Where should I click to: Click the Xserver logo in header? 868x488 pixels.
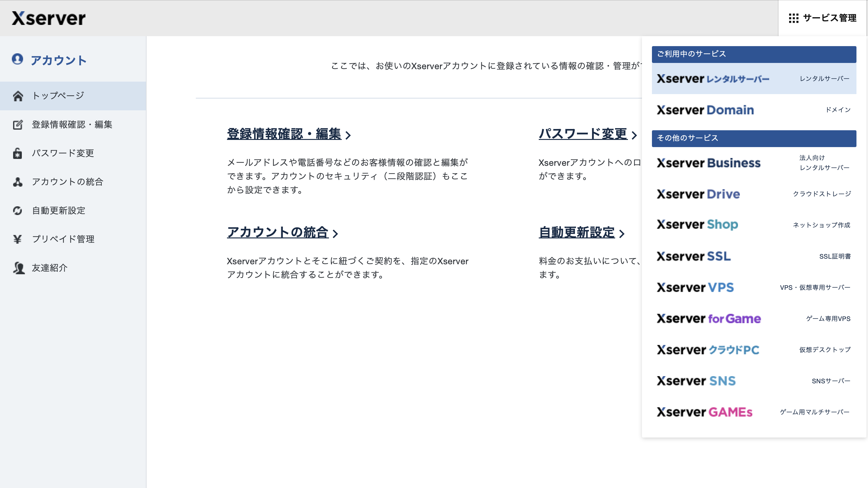pos(49,18)
